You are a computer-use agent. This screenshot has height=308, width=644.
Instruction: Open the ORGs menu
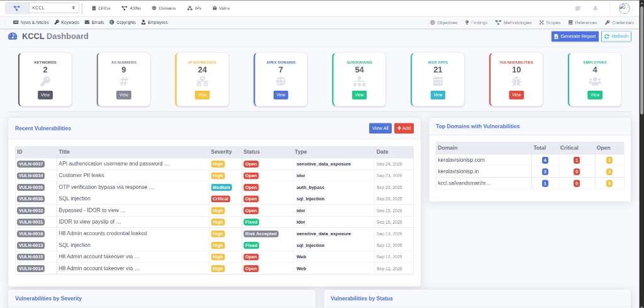click(x=101, y=8)
